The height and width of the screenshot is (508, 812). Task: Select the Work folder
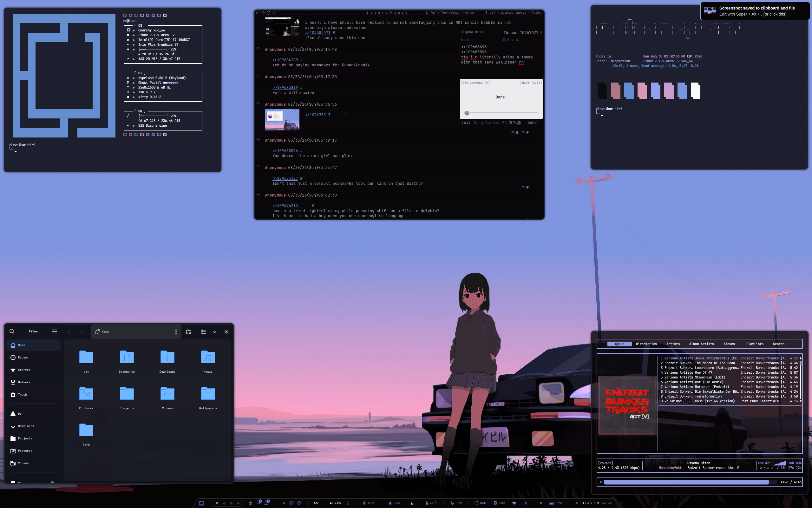tap(86, 434)
